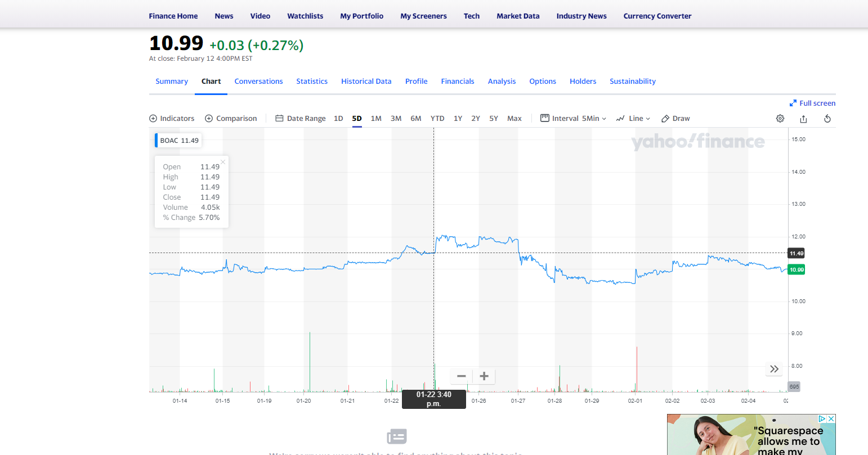Open the Interval 5Min dropdown

pyautogui.click(x=574, y=119)
